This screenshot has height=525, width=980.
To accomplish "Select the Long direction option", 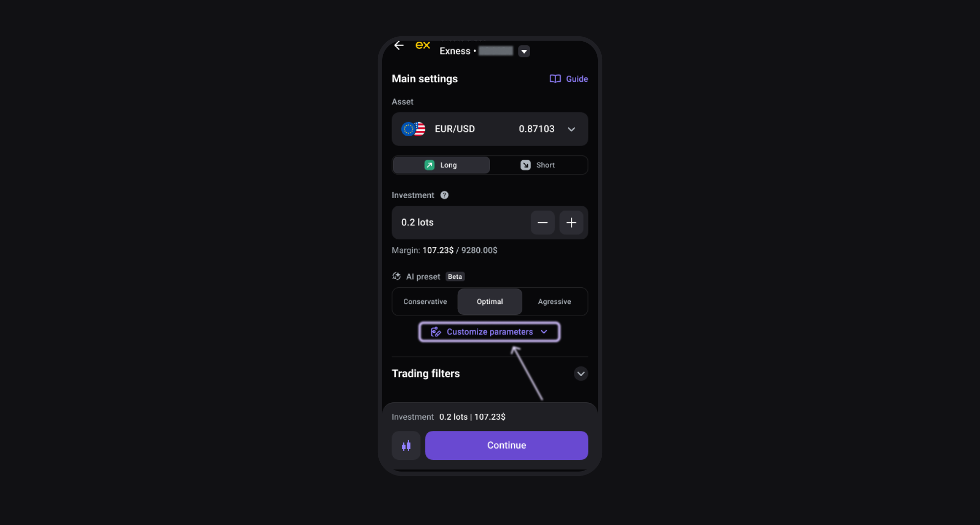I will tap(441, 165).
